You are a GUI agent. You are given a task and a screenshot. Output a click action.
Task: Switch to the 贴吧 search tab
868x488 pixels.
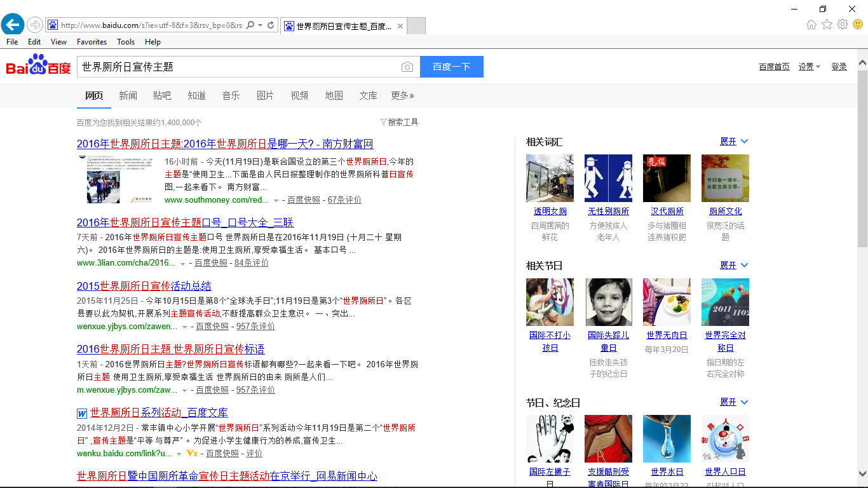(x=162, y=95)
